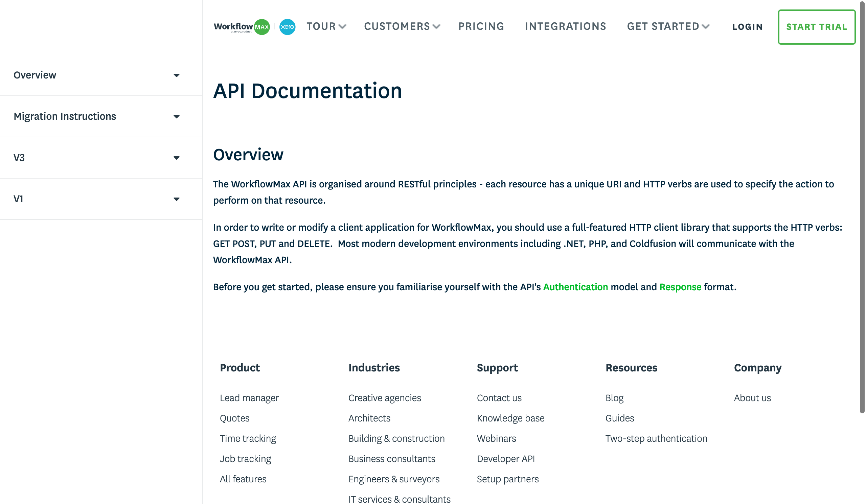The height and width of the screenshot is (504, 866).
Task: Open the Integrations page
Action: [565, 26]
